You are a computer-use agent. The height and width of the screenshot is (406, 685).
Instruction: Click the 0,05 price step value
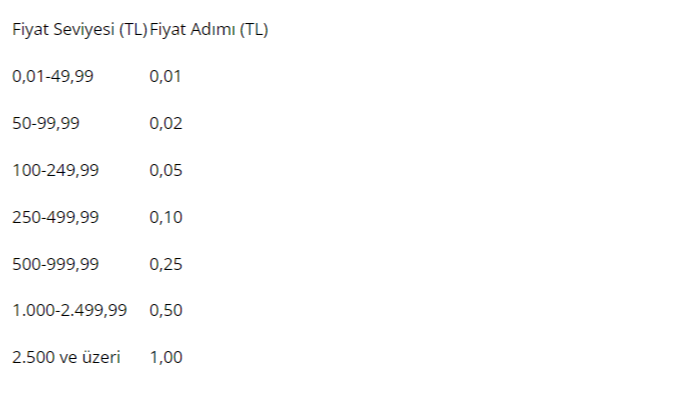[x=166, y=170]
